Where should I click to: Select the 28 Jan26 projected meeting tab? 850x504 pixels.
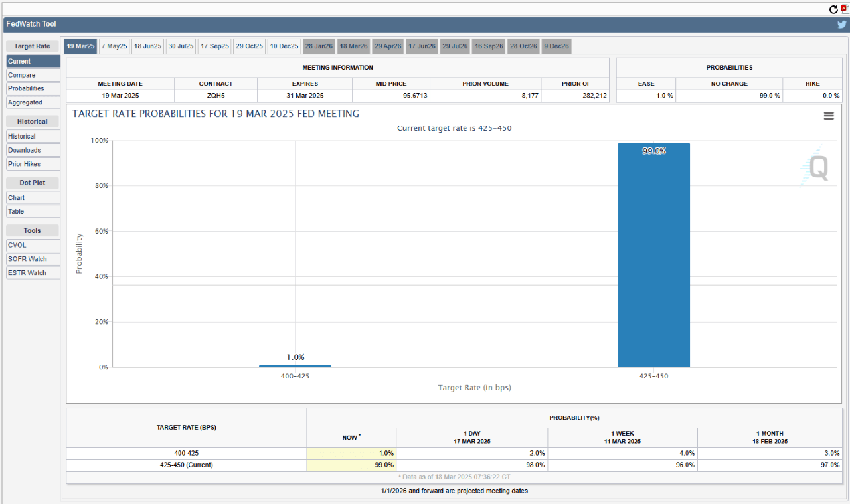pyautogui.click(x=319, y=46)
